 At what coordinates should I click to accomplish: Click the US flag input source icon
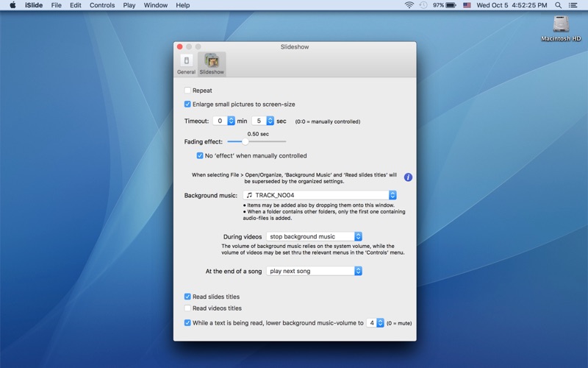(467, 5)
